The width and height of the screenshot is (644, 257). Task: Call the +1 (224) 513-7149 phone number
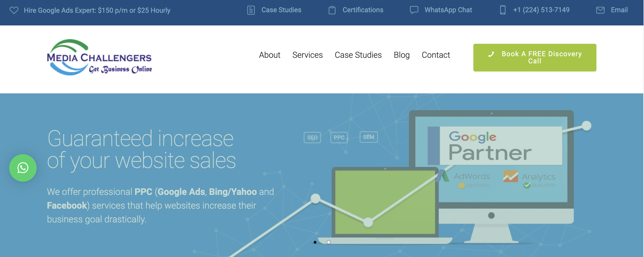(541, 10)
